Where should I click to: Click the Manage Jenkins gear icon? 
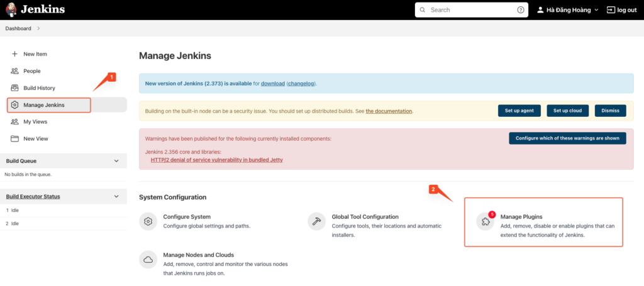point(15,105)
